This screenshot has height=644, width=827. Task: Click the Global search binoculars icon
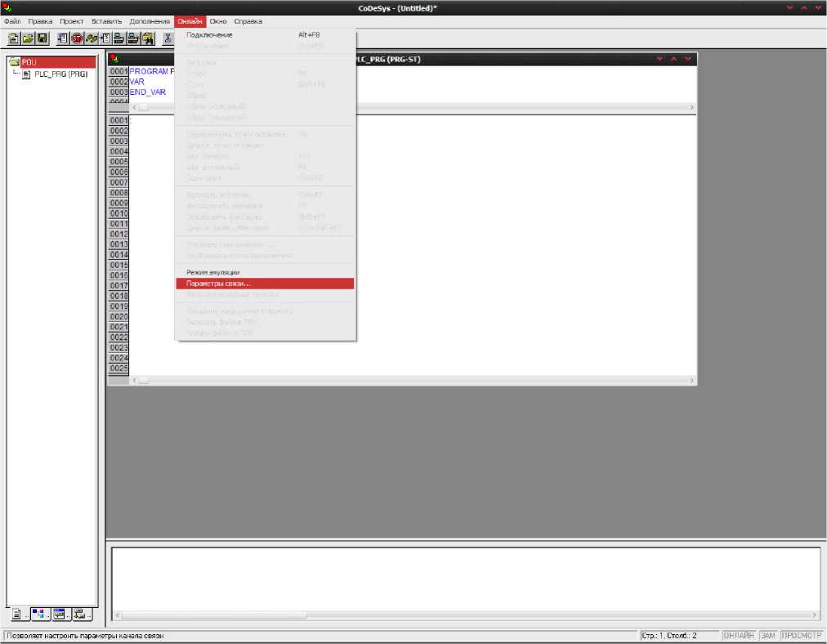tap(148, 38)
